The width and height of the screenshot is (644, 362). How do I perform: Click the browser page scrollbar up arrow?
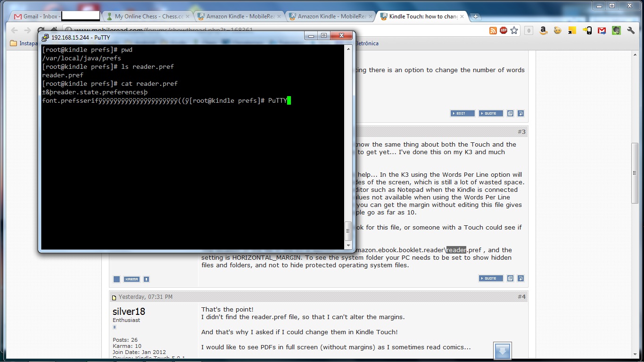click(x=635, y=54)
